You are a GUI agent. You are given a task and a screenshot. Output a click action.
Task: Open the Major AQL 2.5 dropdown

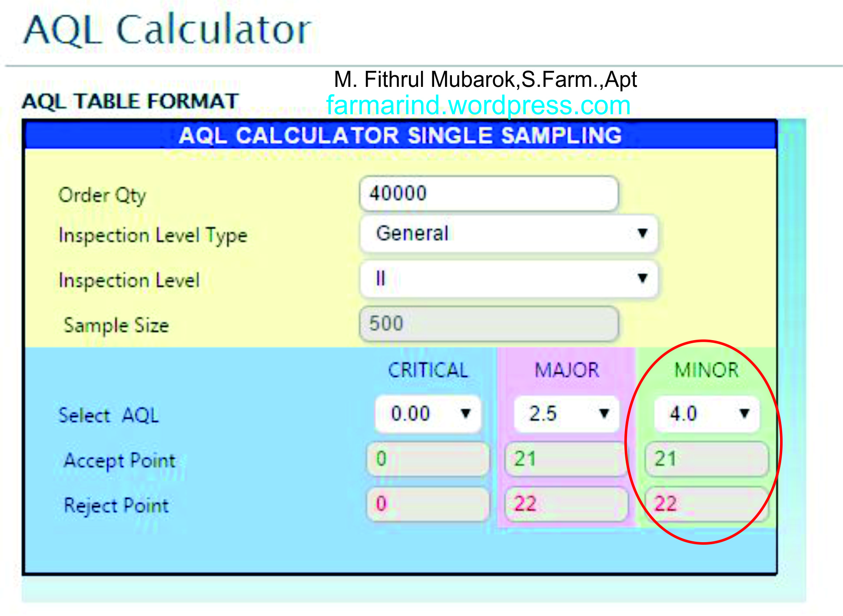tap(567, 414)
